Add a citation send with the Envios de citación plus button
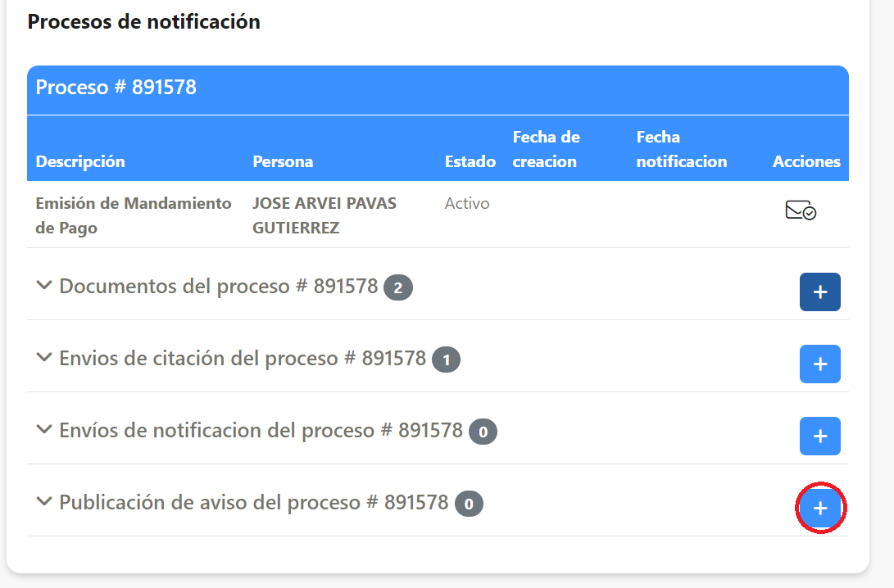 pyautogui.click(x=820, y=364)
